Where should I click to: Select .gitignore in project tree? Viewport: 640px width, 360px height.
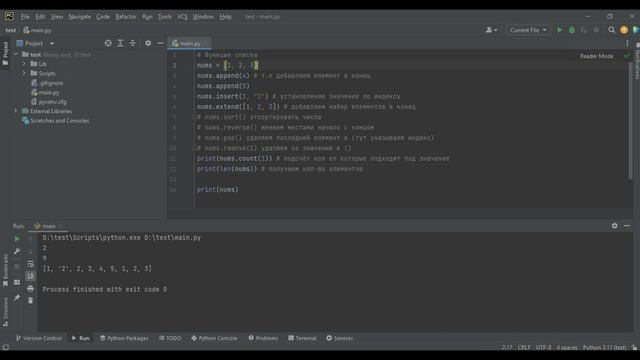tap(47, 83)
